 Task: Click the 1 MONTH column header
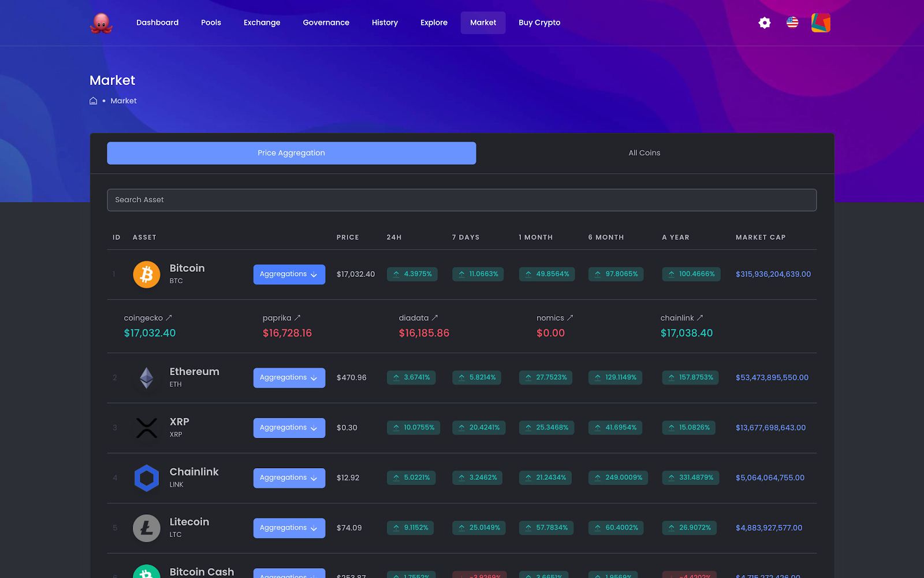click(x=535, y=238)
